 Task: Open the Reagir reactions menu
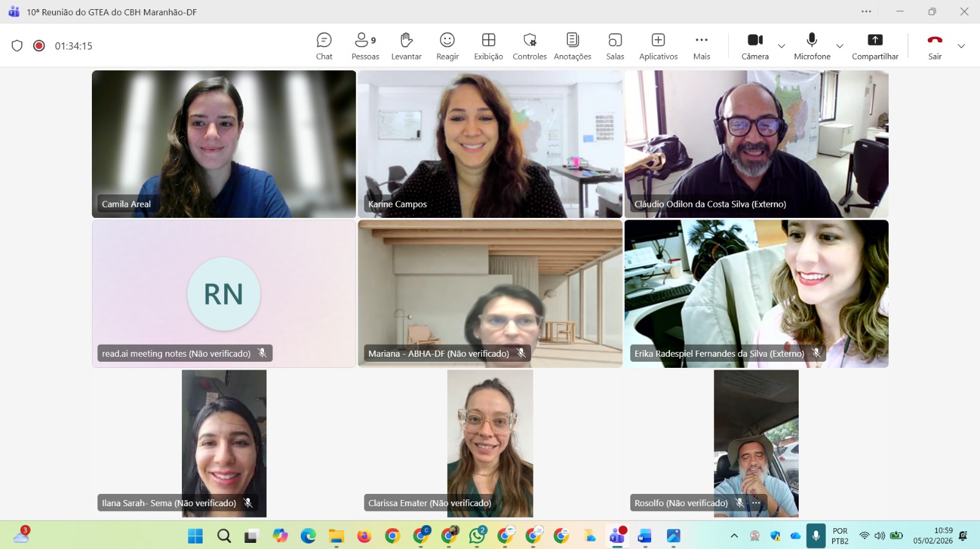tap(447, 46)
